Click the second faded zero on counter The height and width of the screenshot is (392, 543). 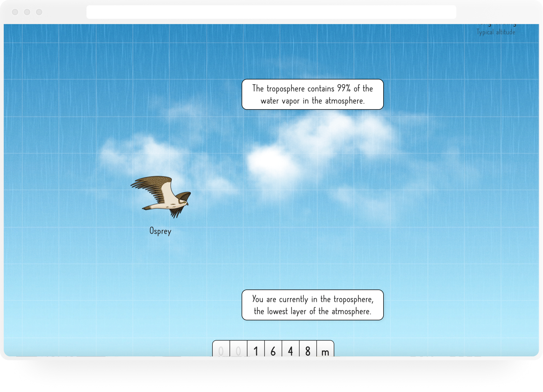pos(238,351)
